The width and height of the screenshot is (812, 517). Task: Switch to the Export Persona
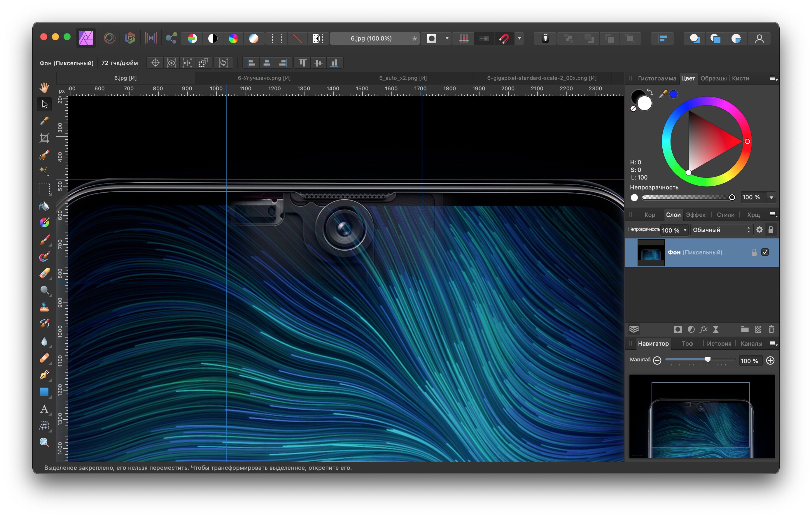171,38
